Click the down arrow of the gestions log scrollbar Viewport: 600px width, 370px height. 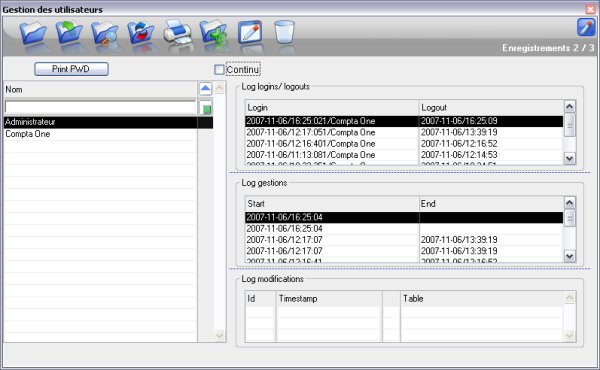tap(570, 256)
